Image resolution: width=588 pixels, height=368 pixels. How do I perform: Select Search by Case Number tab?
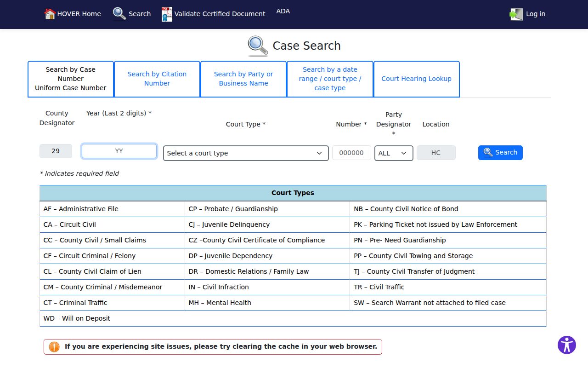point(71,79)
